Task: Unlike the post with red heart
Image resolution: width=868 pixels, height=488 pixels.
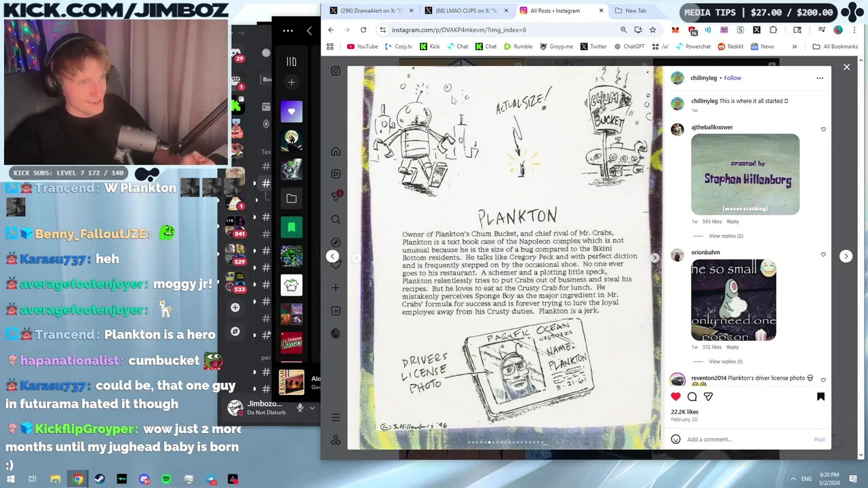Action: tap(675, 396)
